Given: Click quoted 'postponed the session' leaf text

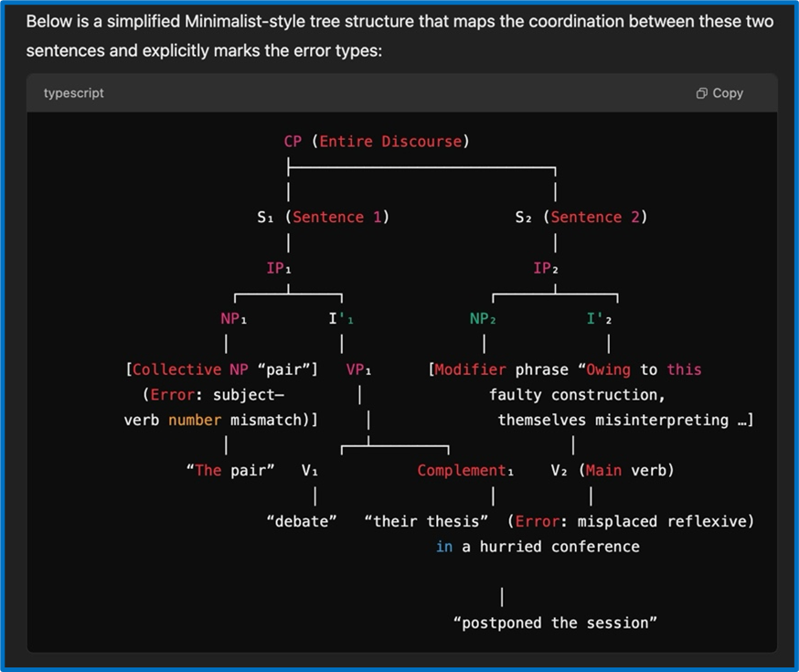Looking at the screenshot, I should [x=555, y=623].
